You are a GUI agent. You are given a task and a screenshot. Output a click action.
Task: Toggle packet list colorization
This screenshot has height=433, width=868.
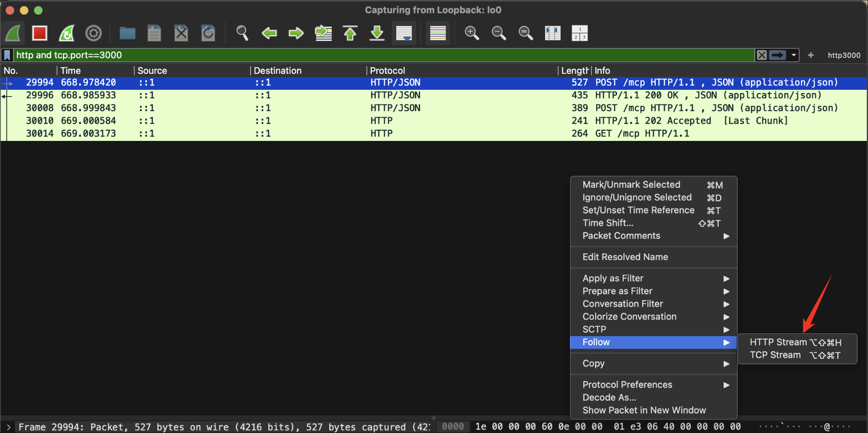click(438, 33)
